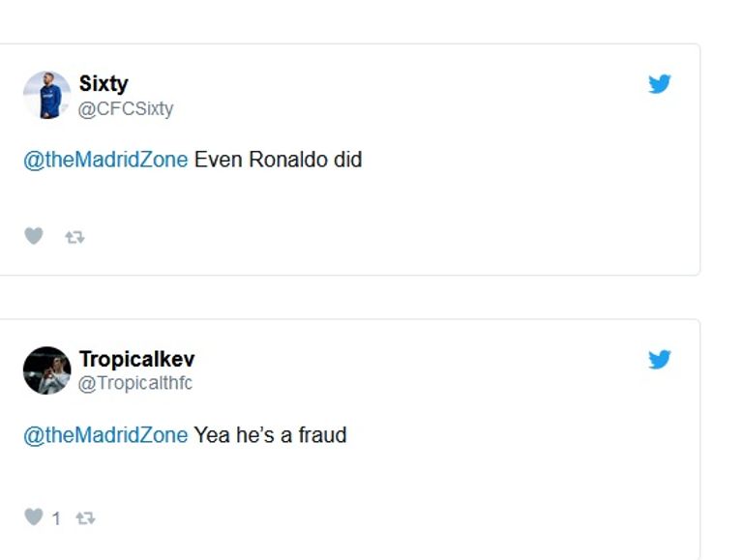Select the text "Even Ronaldo did"
Screen dimensions: 743x560
278,160
